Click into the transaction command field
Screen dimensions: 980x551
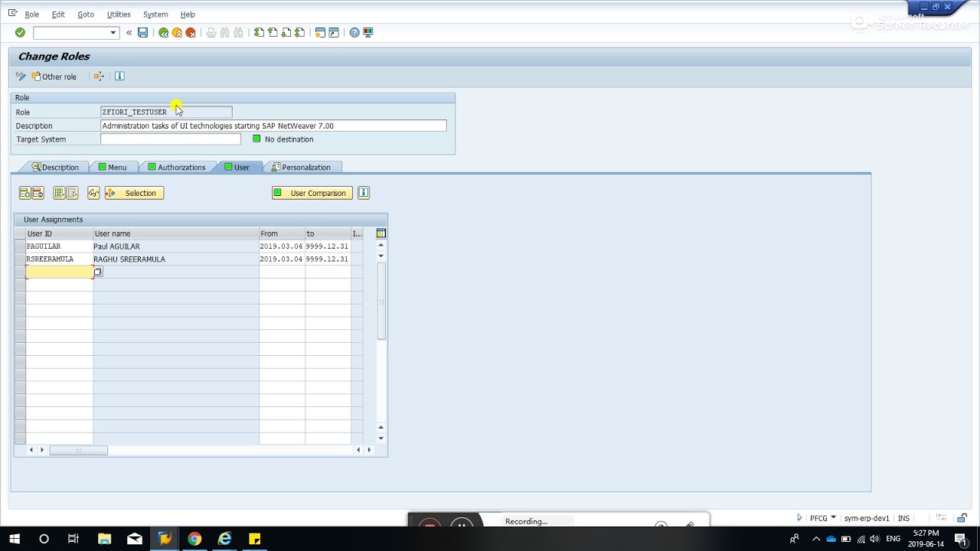tap(70, 33)
